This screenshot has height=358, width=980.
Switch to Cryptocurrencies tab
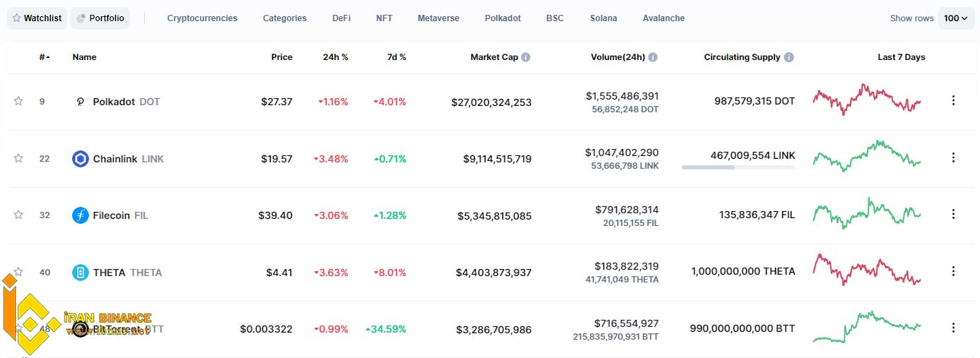pyautogui.click(x=202, y=18)
